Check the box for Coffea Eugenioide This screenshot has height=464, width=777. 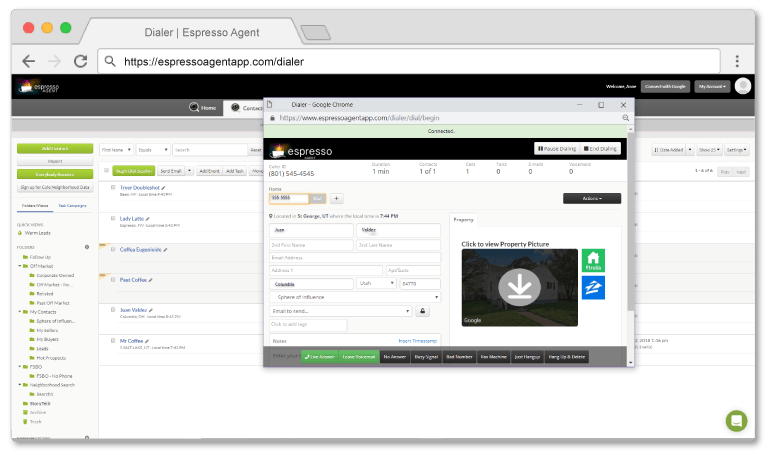coord(113,249)
